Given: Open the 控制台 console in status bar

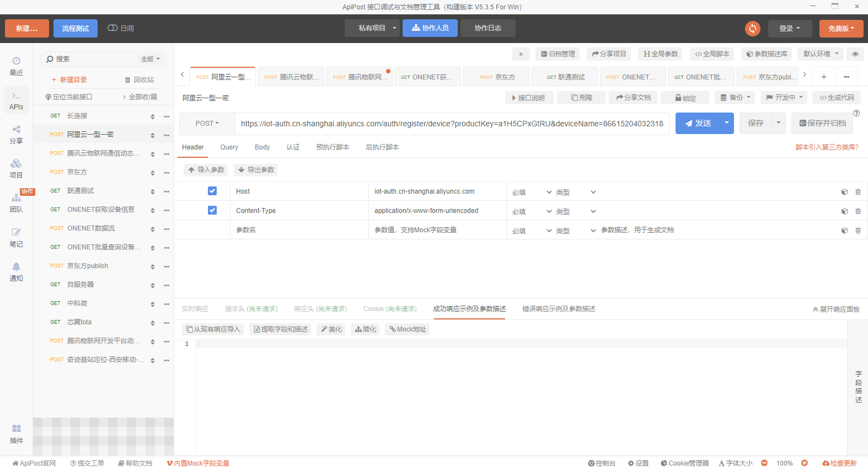Looking at the screenshot, I should [x=602, y=463].
